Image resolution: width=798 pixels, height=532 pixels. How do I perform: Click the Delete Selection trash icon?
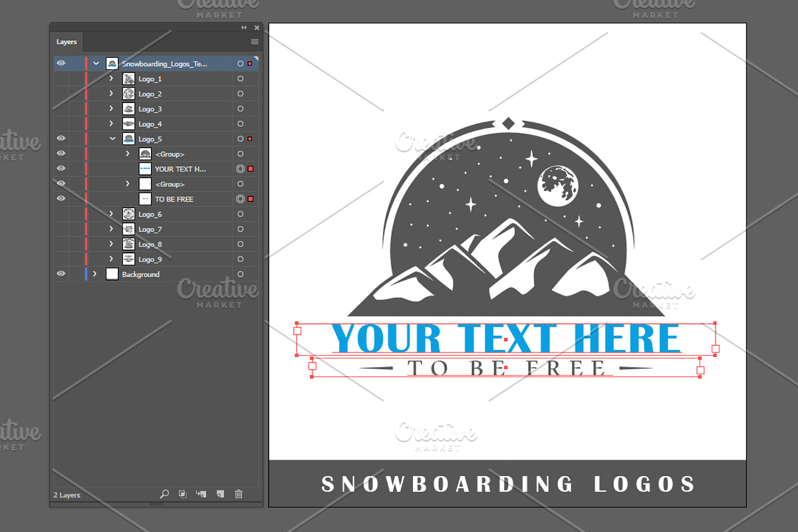pyautogui.click(x=239, y=494)
